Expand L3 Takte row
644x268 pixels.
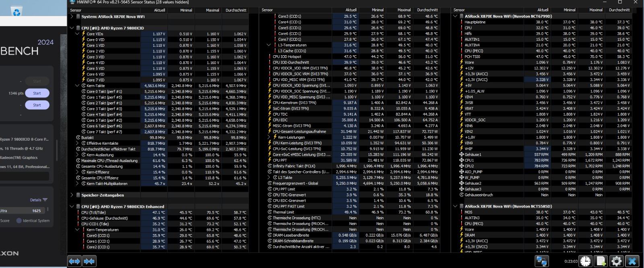click(269, 177)
